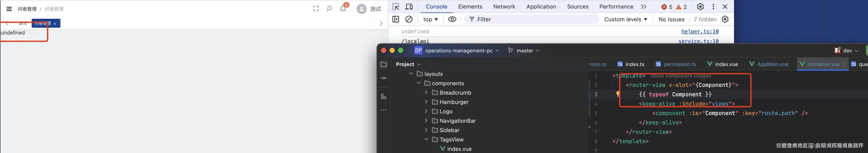Screen dimensions: 868x153
Task: Open the notification bell
Action: click(343, 9)
